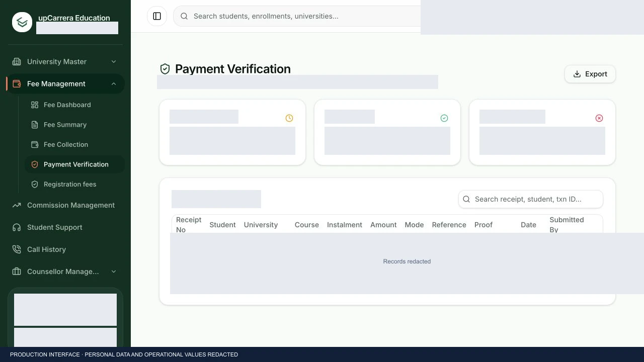The image size is (644, 362).
Task: Click the upCarrera Education logo
Action: tap(22, 22)
